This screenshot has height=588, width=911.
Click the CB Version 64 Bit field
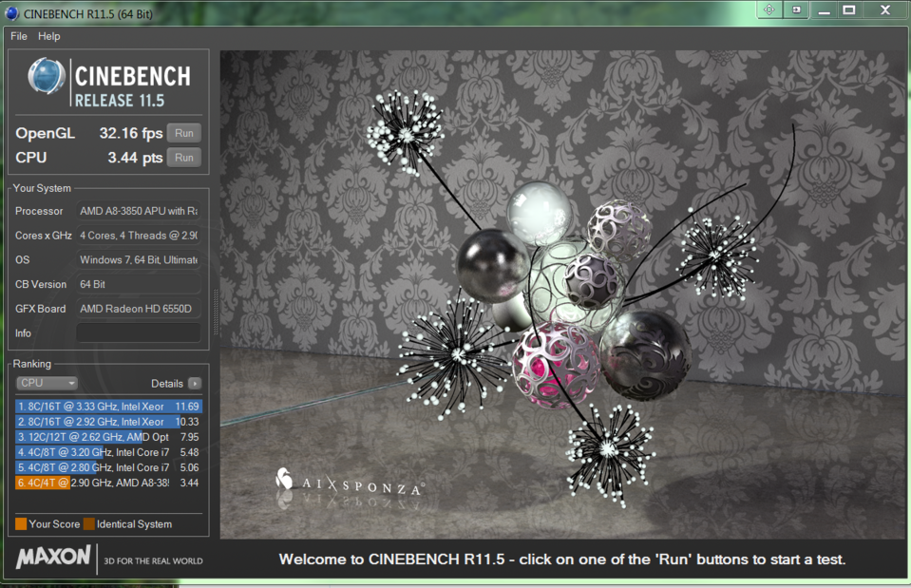(139, 284)
